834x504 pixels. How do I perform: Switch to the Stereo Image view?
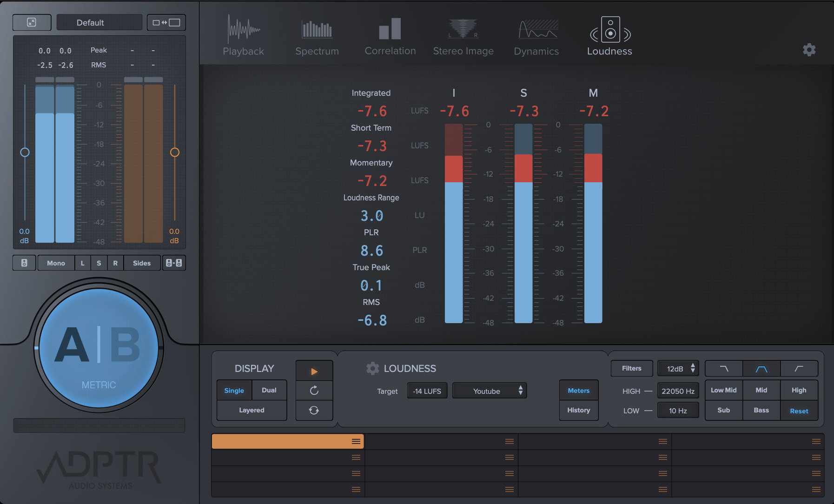click(x=463, y=37)
